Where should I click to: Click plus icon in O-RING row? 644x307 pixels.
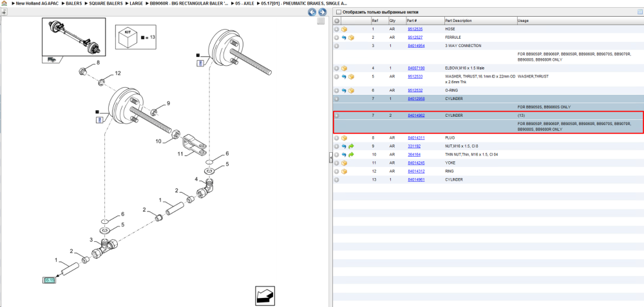click(336, 90)
